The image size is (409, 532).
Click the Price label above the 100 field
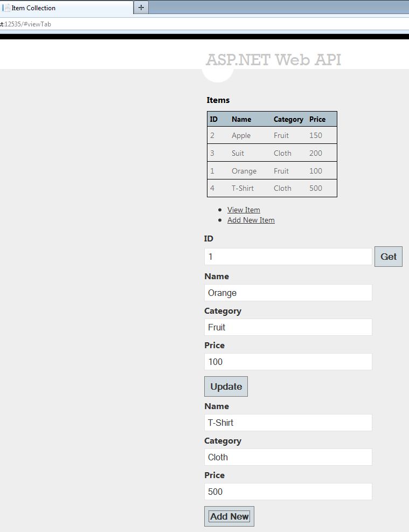tap(214, 346)
